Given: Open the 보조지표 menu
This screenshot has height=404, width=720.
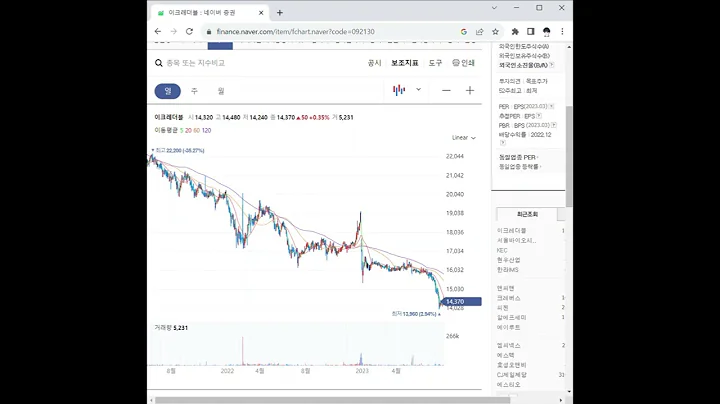Looking at the screenshot, I should [x=405, y=63].
